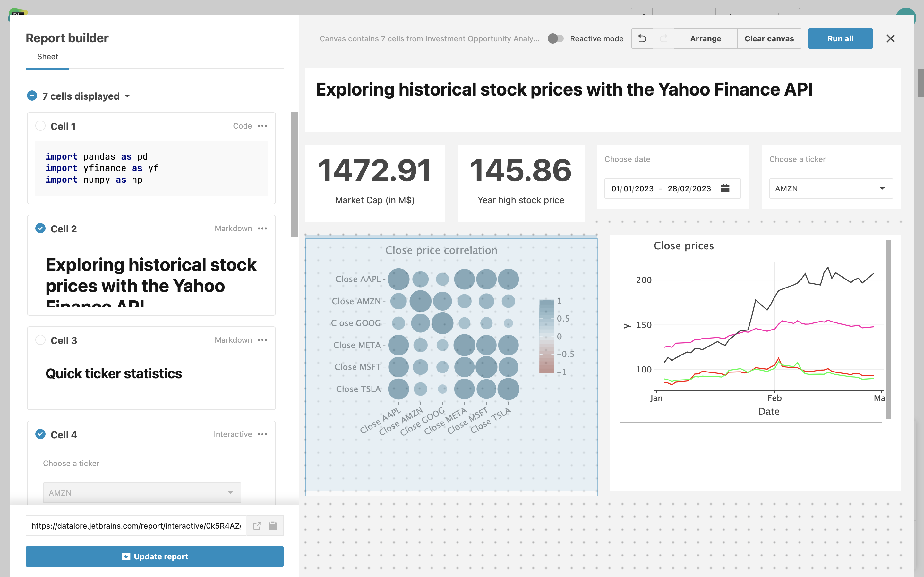
Task: Click the Arrange toolbar option
Action: [705, 38]
